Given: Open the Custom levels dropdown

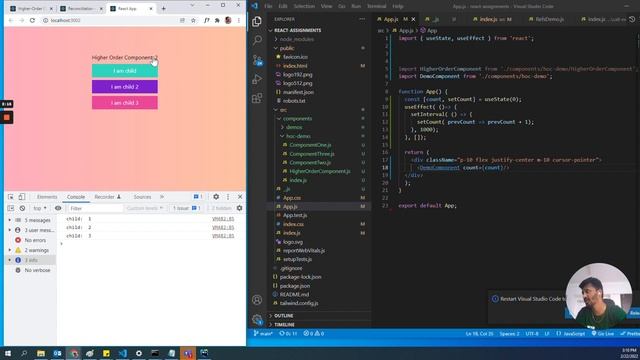Looking at the screenshot, I should click(145, 208).
